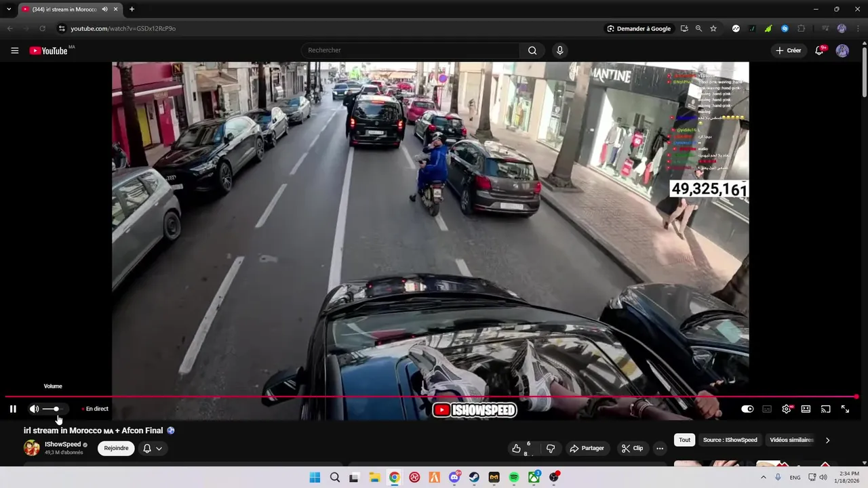868x488 pixels.
Task: Like the video with thumbs up
Action: (521, 449)
